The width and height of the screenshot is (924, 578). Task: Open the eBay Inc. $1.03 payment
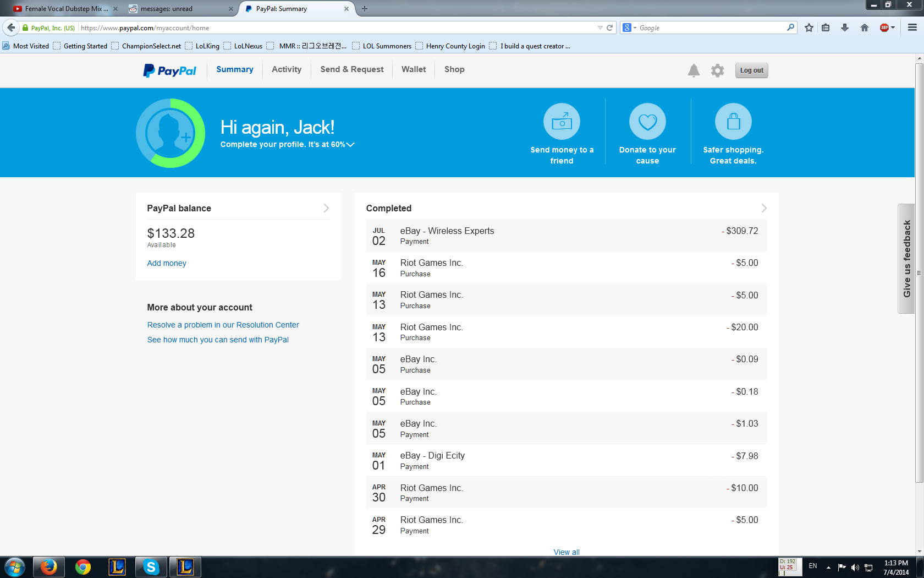(x=566, y=428)
